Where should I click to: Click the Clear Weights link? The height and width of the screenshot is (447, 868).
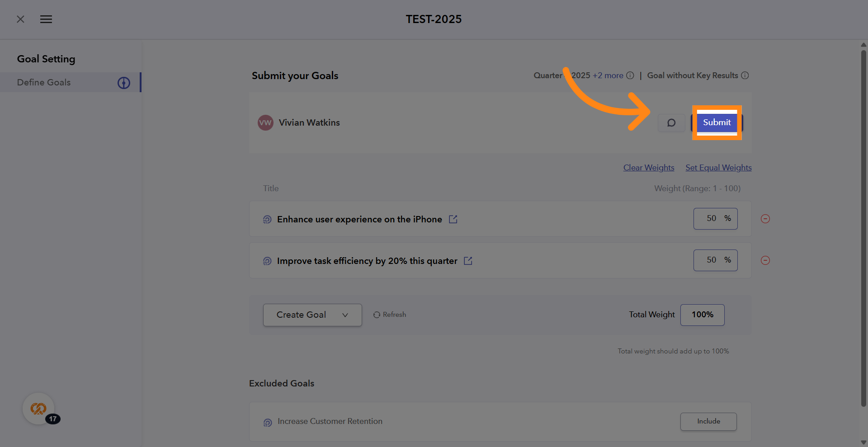649,168
